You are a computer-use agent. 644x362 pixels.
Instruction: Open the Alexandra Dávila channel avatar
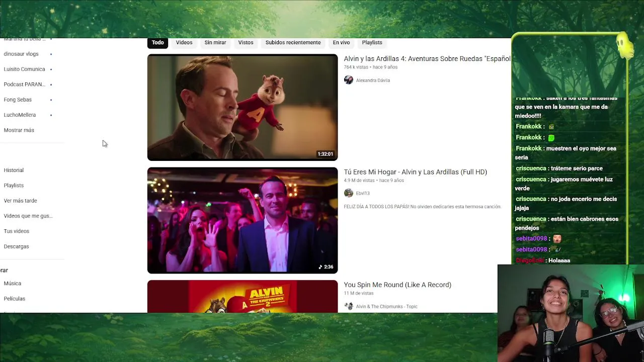coord(349,80)
